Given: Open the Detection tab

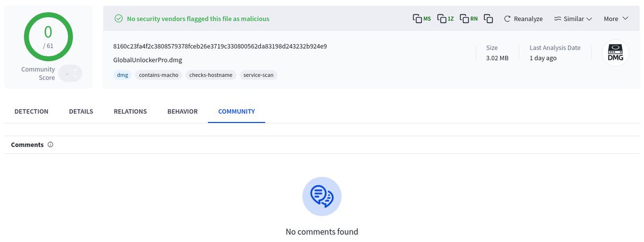Looking at the screenshot, I should pyautogui.click(x=31, y=111).
